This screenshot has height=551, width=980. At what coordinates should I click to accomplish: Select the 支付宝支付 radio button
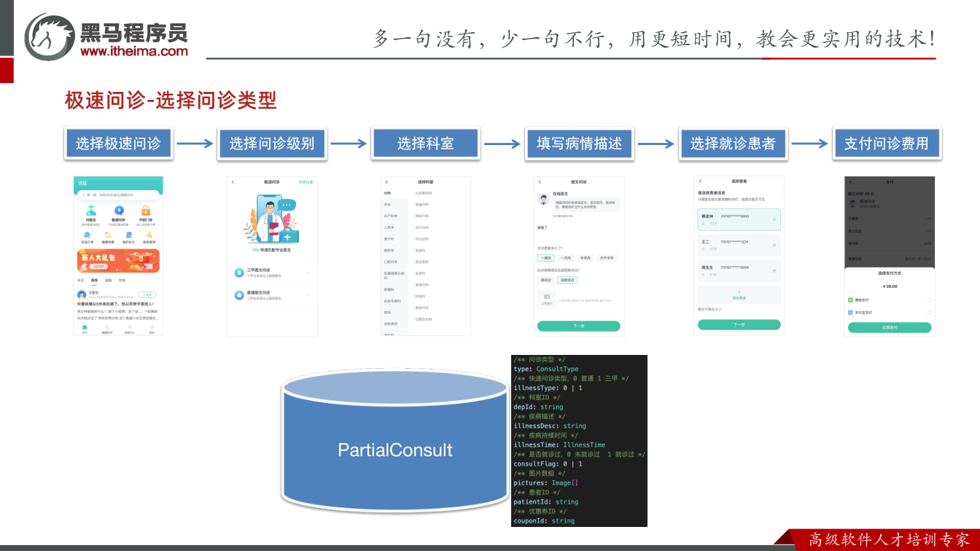click(929, 313)
